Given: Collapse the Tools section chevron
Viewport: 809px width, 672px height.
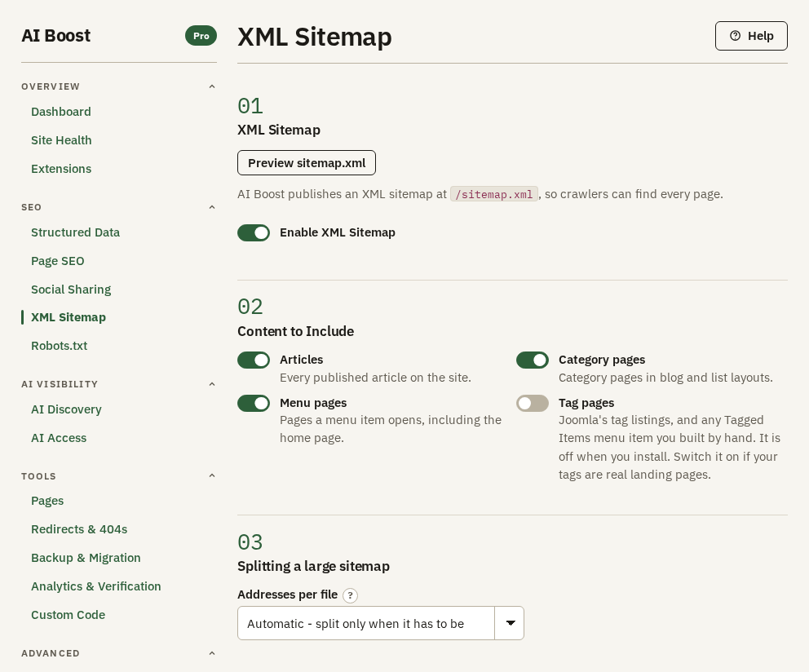Looking at the screenshot, I should (x=211, y=475).
